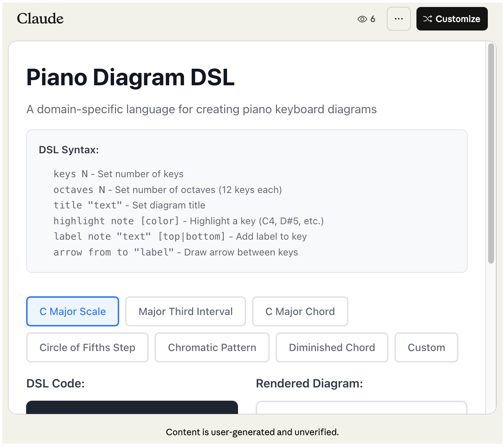Click the DSL Code section label
Screen dimensions: 504x447
[56, 383]
